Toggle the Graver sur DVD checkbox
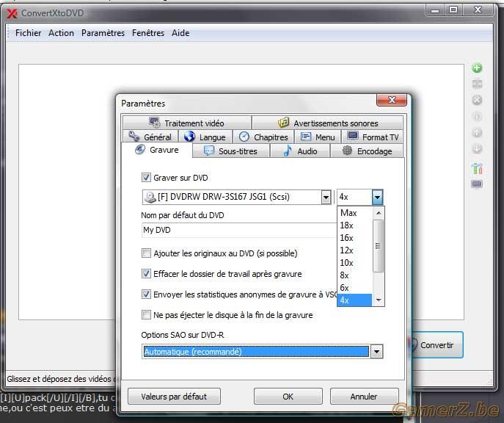 pos(146,178)
